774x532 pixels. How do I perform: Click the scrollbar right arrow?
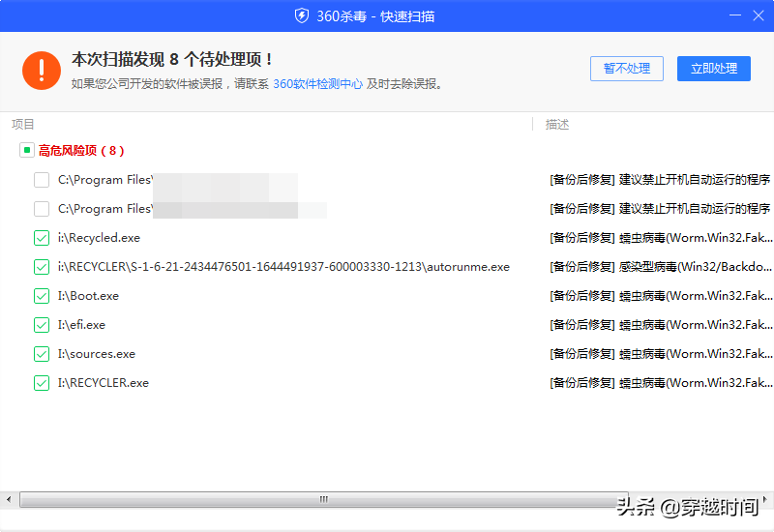tap(765, 499)
